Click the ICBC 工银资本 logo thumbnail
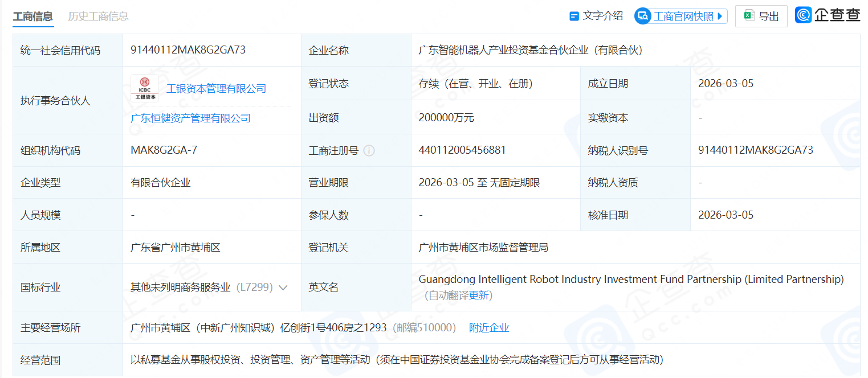The height and width of the screenshot is (378, 868). click(145, 88)
